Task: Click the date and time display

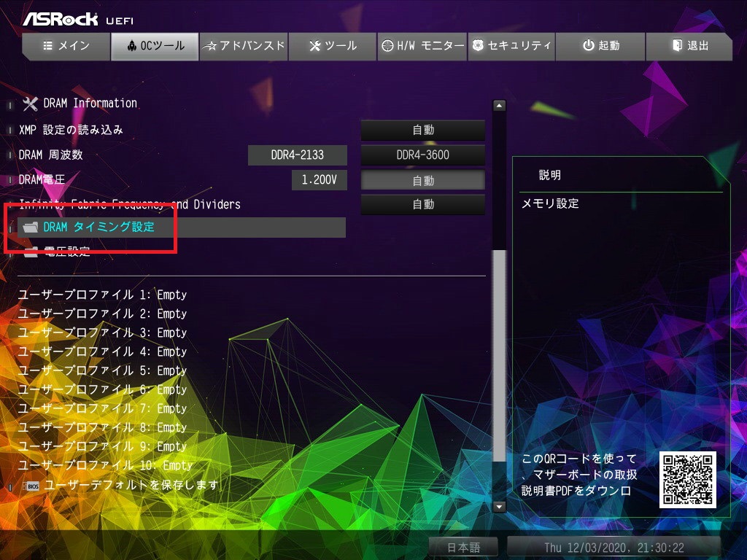Action: coord(614,548)
